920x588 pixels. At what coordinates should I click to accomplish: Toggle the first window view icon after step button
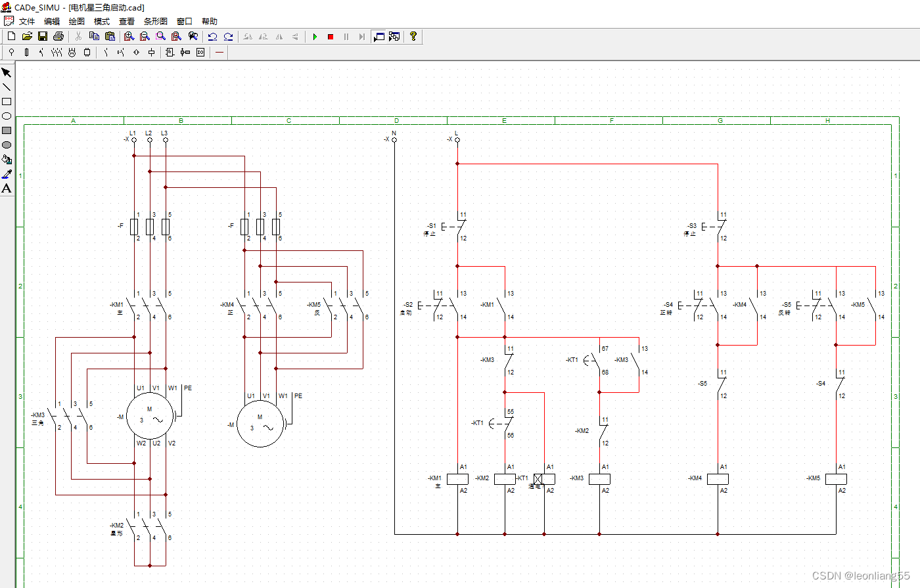point(379,36)
